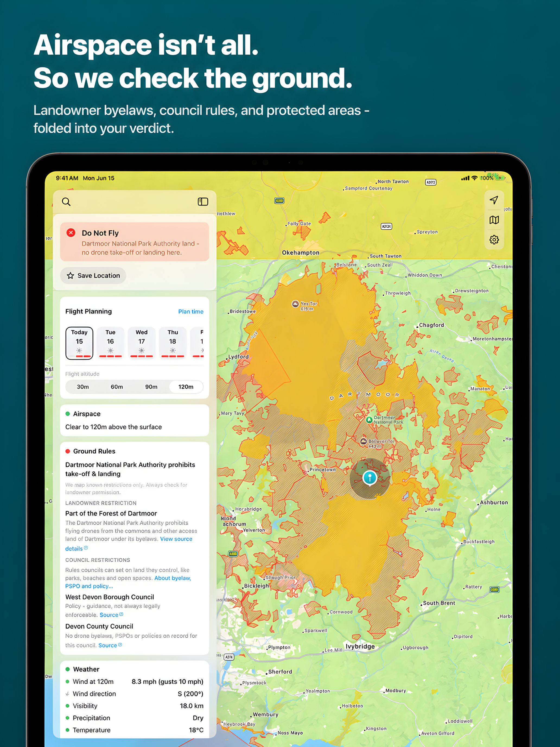
Task: Set flight altitude to 120m
Action: point(186,387)
